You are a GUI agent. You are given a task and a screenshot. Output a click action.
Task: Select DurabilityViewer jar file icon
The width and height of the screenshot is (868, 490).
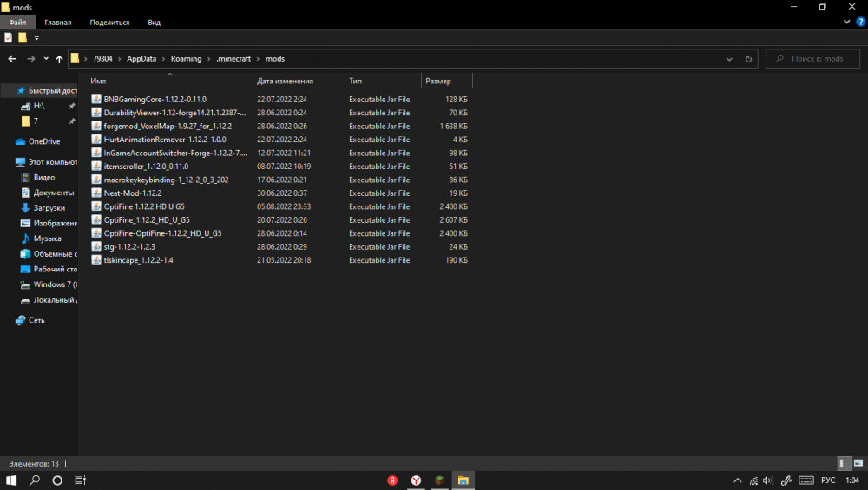click(96, 112)
